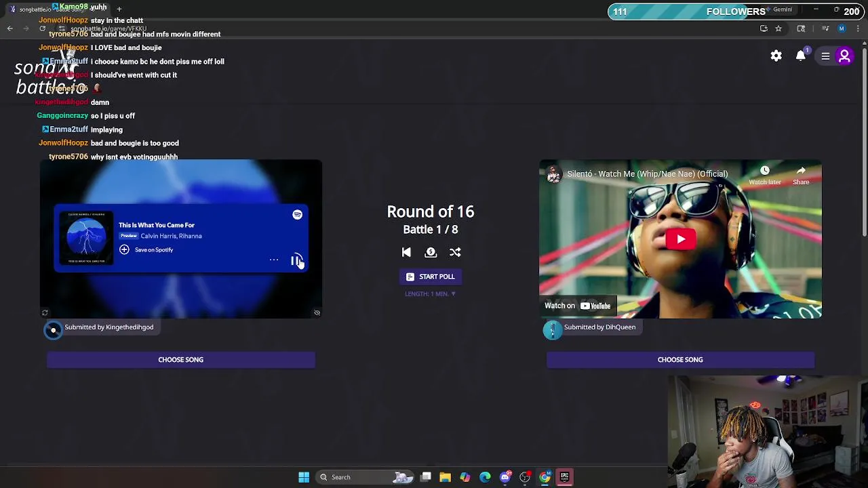Click the 'Round of 16' heading
868x488 pixels.
431,211
